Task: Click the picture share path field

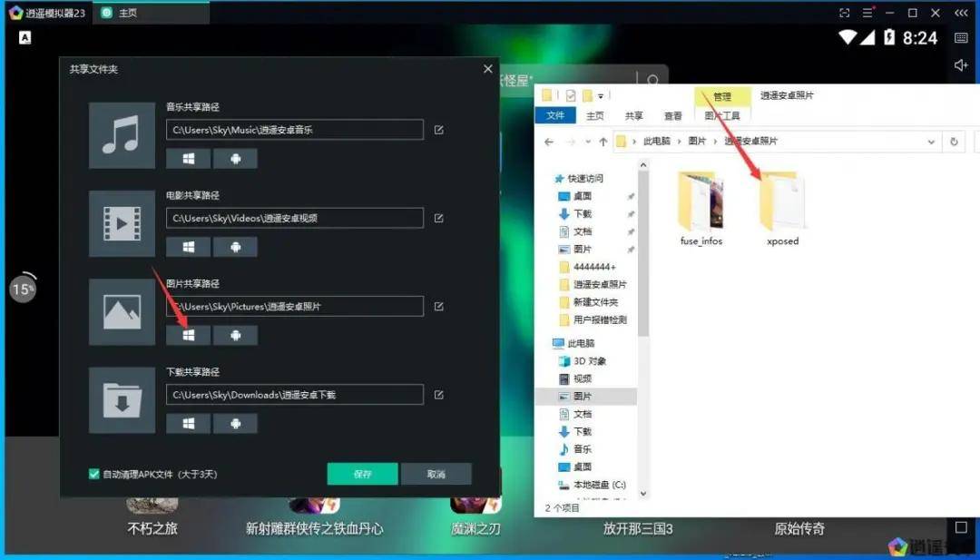Action: pos(294,306)
